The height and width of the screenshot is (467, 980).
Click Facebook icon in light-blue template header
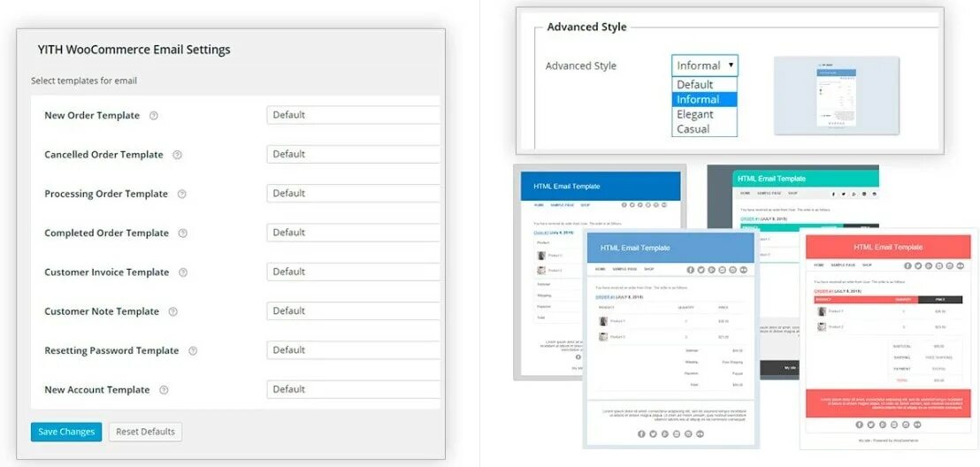pos(691,270)
